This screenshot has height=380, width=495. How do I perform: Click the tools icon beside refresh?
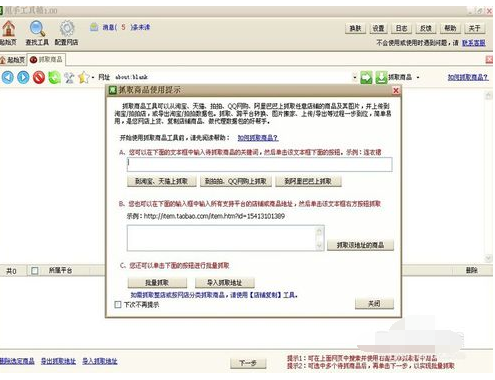(x=69, y=77)
